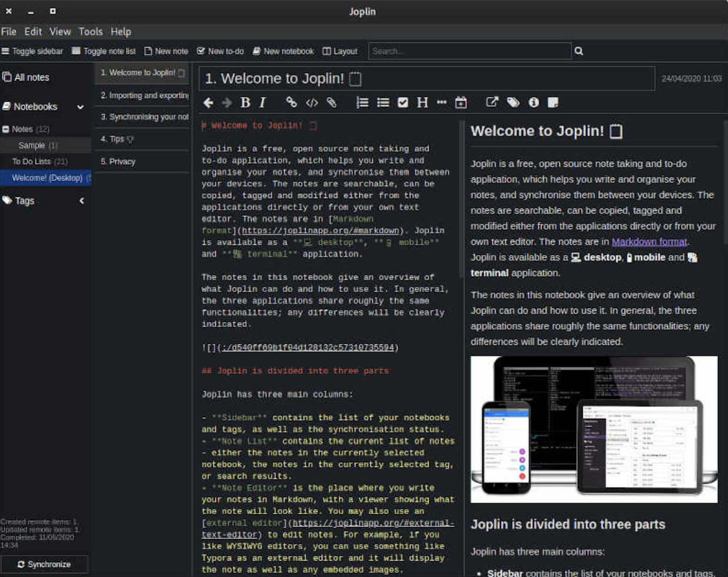This screenshot has width=728, height=577.
Task: Create a new to-do
Action: 221,51
